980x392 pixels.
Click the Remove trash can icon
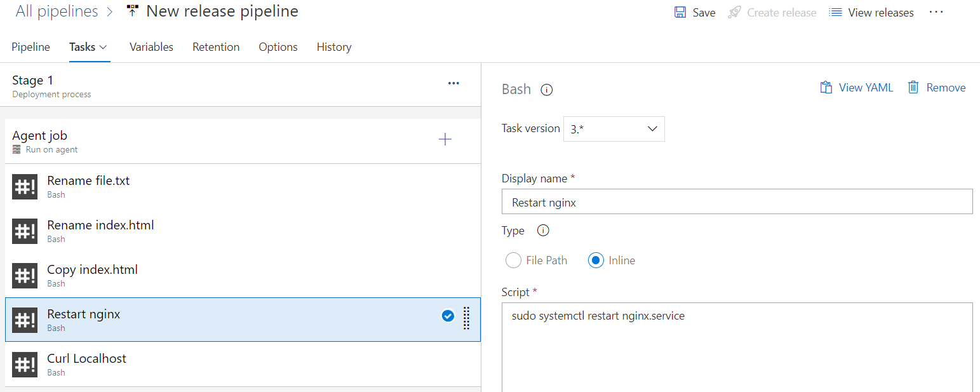pos(913,88)
